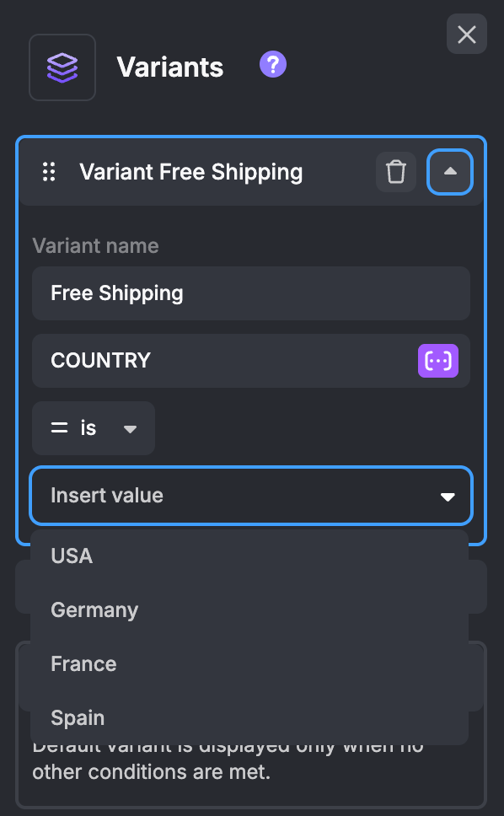Click the purple variable token icon on COUNTRY
Image resolution: width=504 pixels, height=816 pixels.
[438, 361]
